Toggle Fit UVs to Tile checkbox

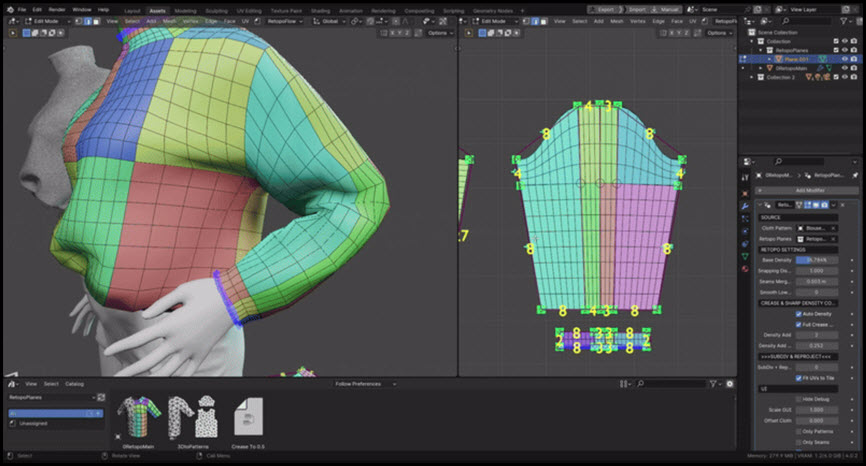(x=799, y=378)
